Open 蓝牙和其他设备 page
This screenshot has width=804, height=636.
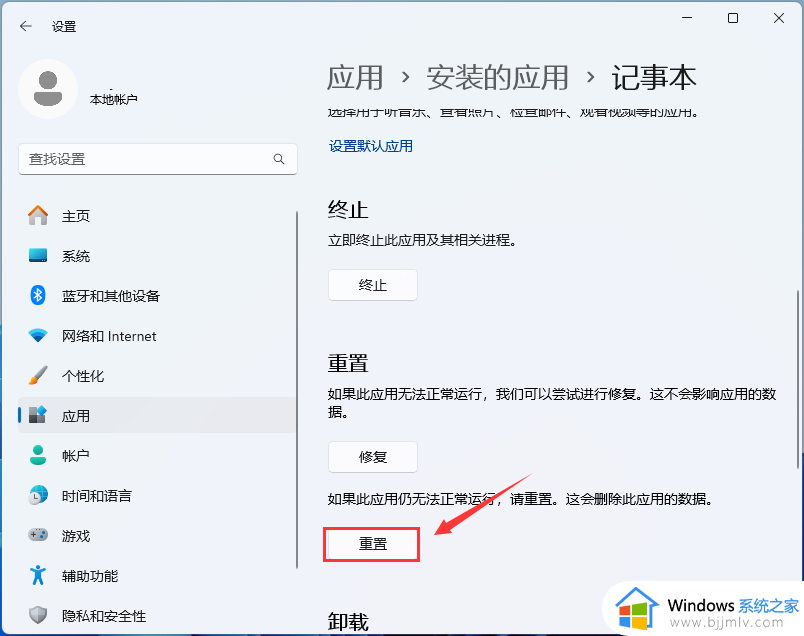pos(157,295)
